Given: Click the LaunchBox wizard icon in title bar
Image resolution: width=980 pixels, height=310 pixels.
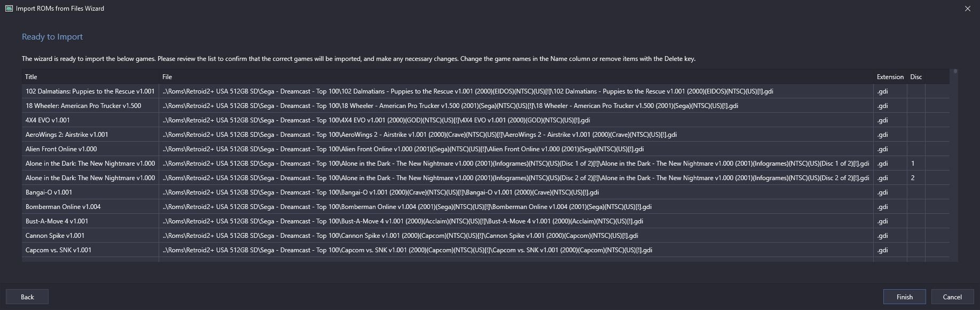Looking at the screenshot, I should click(9, 9).
